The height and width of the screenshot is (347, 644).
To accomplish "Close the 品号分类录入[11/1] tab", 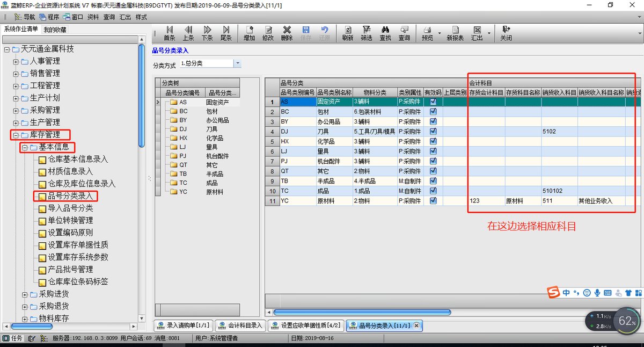I will [416, 326].
